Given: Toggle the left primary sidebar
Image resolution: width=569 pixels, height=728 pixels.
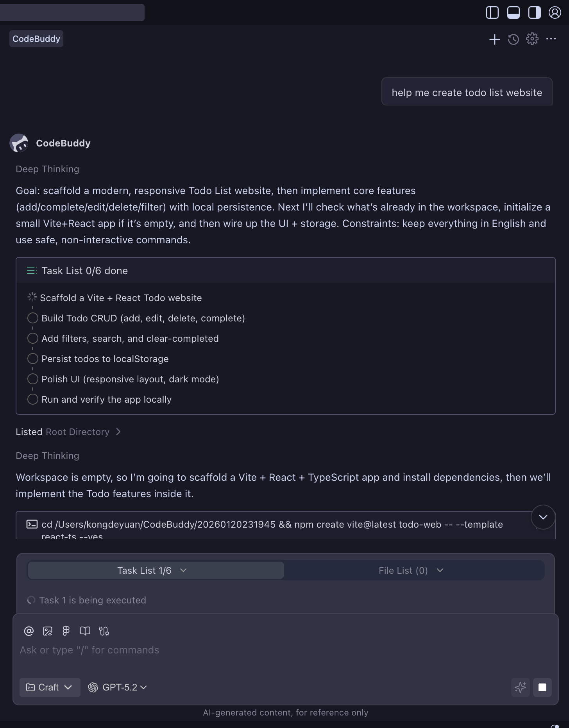Looking at the screenshot, I should [492, 12].
